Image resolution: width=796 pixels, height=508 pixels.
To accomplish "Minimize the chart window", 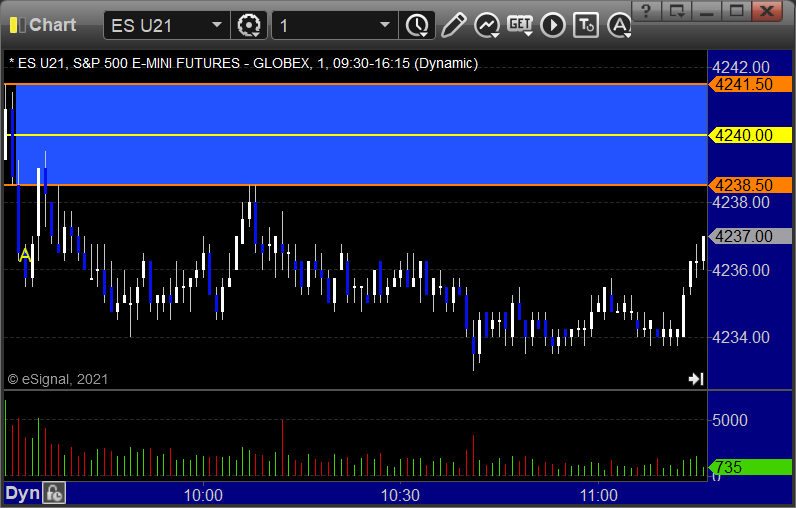I will point(707,11).
